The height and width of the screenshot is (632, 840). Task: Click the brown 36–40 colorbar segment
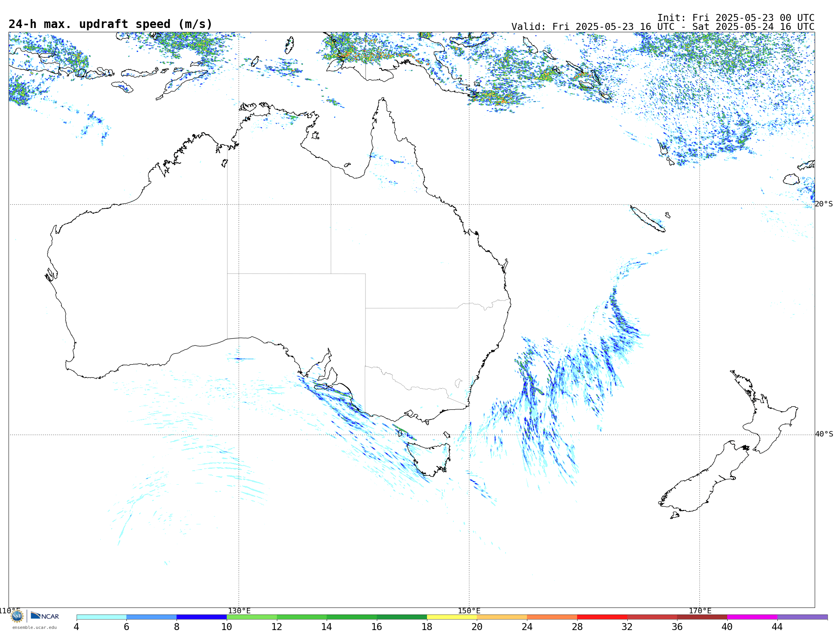(x=702, y=617)
